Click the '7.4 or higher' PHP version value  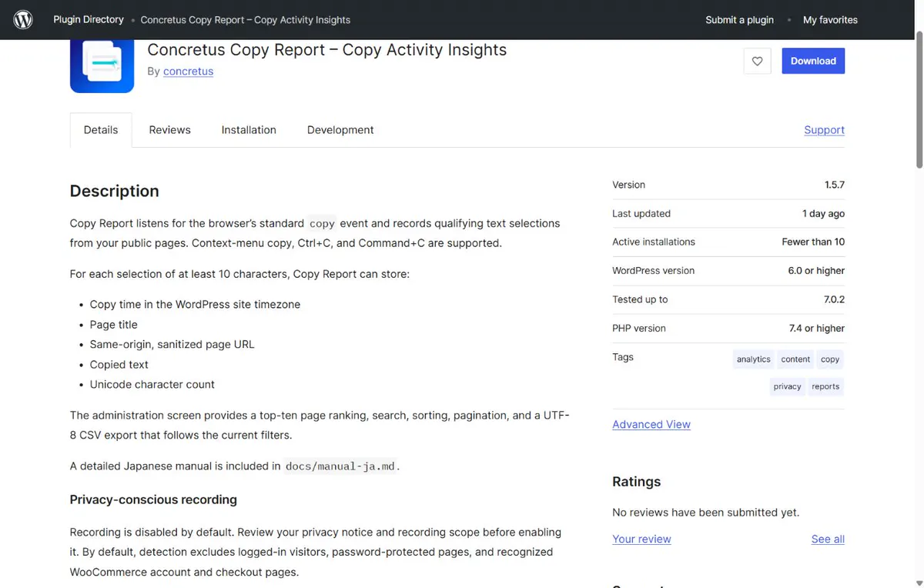(x=817, y=329)
